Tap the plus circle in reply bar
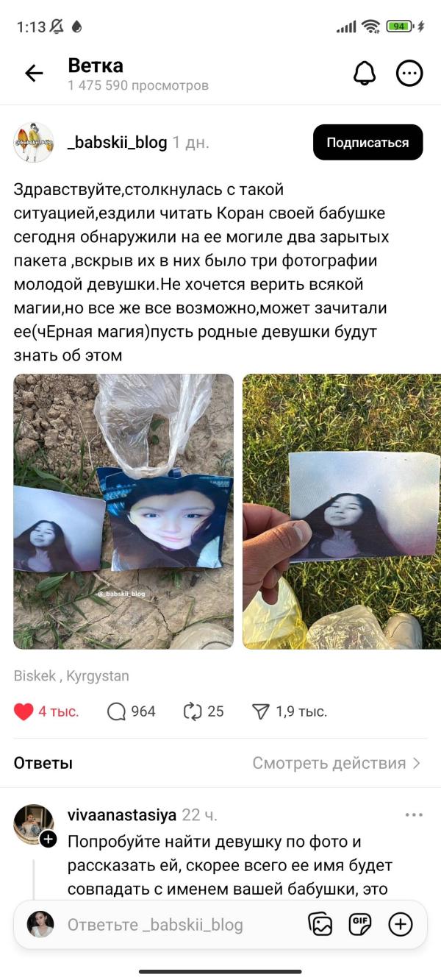 pyautogui.click(x=401, y=924)
